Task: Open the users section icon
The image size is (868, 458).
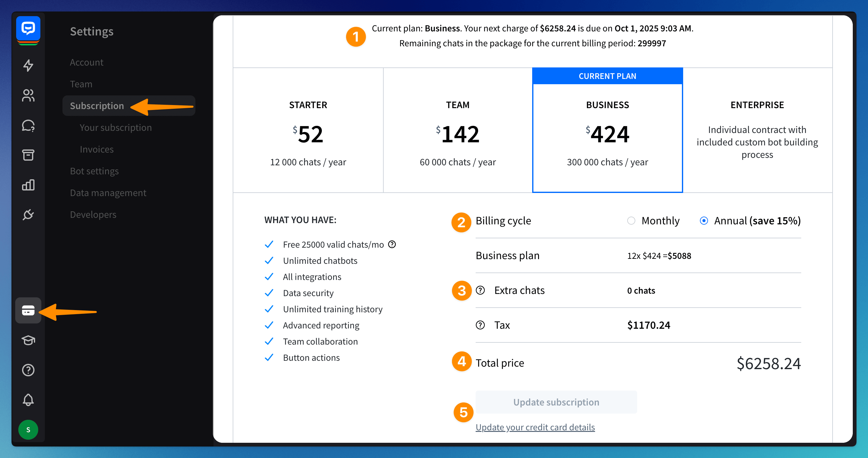Action: (28, 95)
